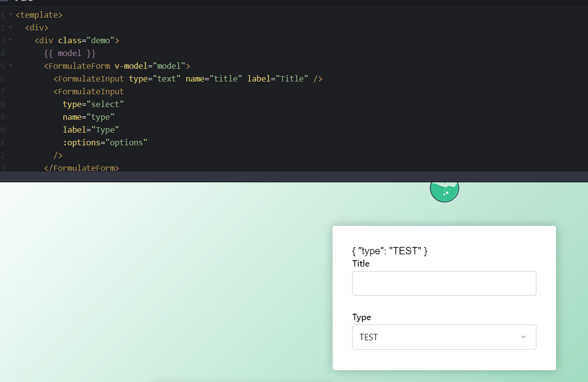Place cursor on class="demo" code line

pyautogui.click(x=77, y=40)
